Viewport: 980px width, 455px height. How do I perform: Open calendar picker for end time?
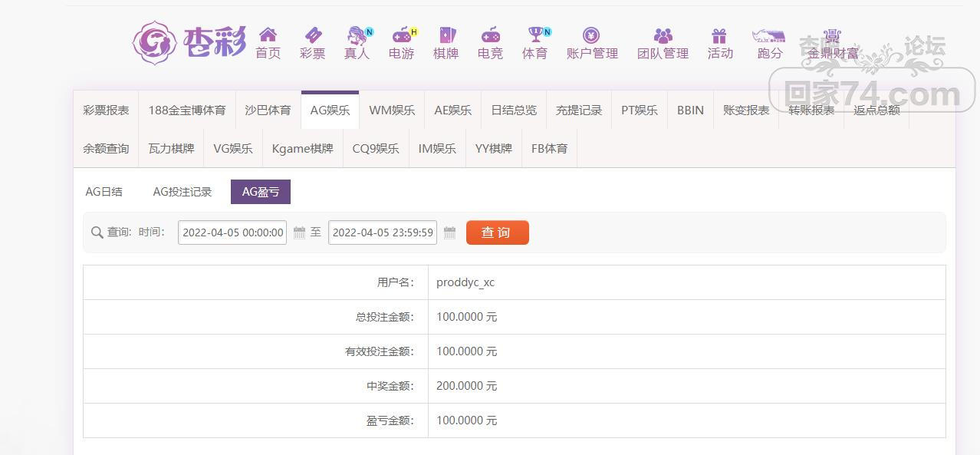point(450,232)
